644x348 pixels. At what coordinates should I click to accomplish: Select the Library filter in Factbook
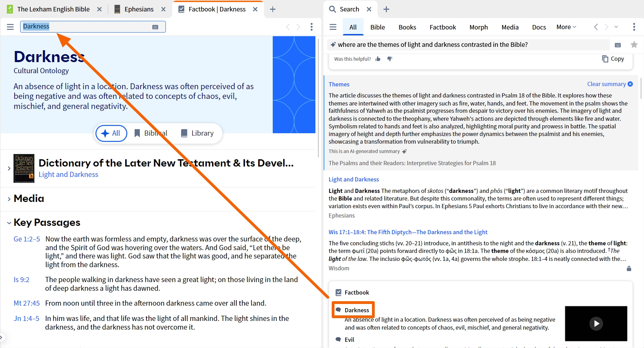197,133
